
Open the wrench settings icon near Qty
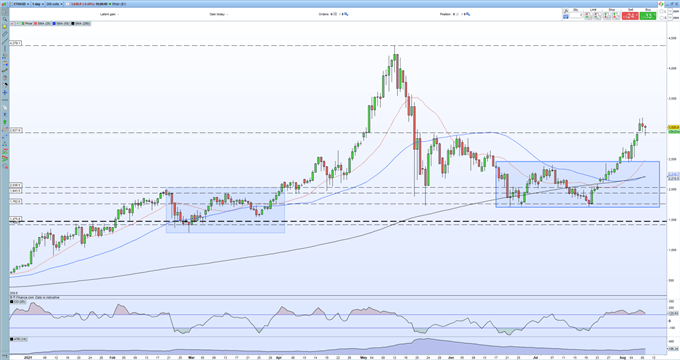566,10
